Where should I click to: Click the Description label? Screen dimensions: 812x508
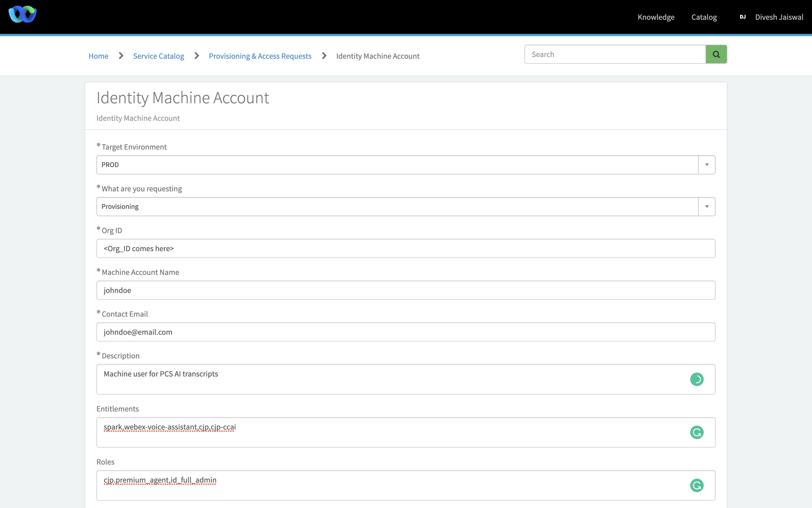coord(120,356)
